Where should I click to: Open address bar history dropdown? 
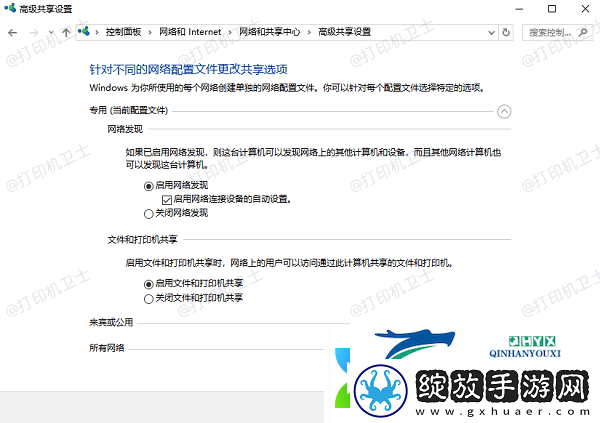coord(492,33)
